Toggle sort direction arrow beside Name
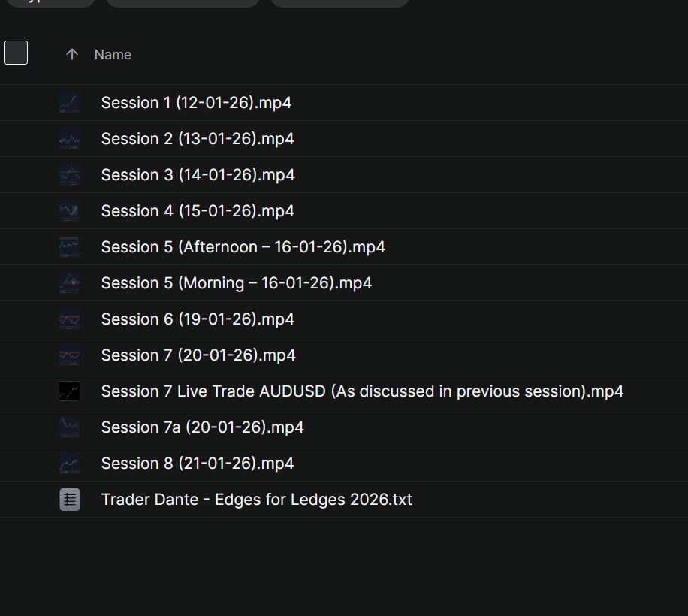This screenshot has height=616, width=688. tap(72, 54)
